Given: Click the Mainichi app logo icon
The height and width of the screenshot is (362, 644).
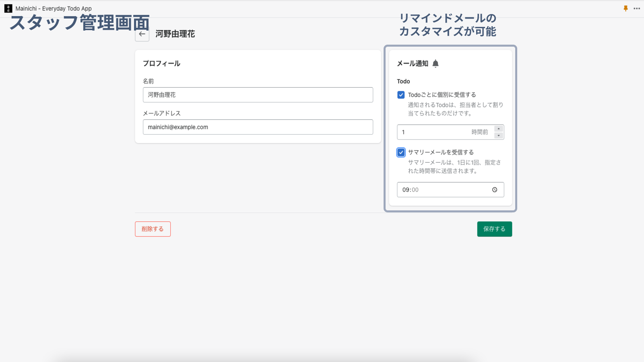Looking at the screenshot, I should click(8, 8).
